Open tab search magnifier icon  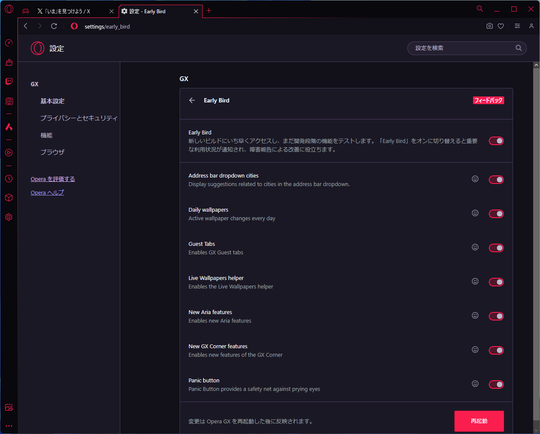[480, 9]
